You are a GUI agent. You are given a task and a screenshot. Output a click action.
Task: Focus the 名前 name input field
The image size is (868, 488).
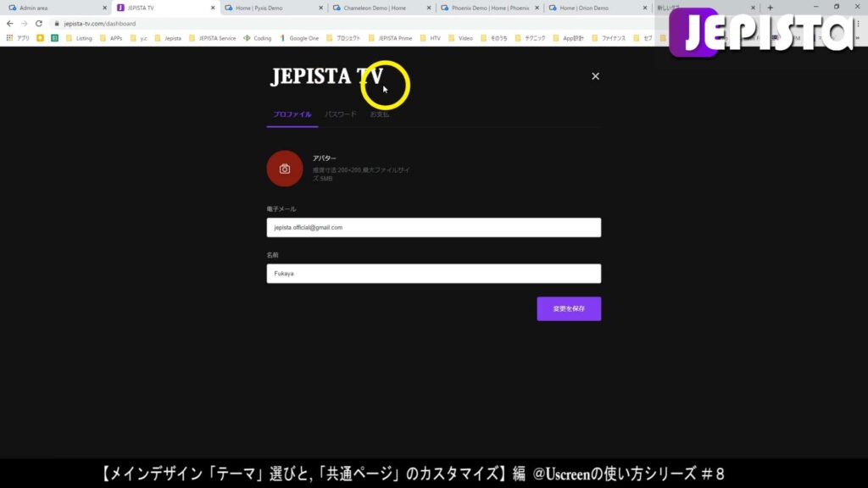point(433,274)
